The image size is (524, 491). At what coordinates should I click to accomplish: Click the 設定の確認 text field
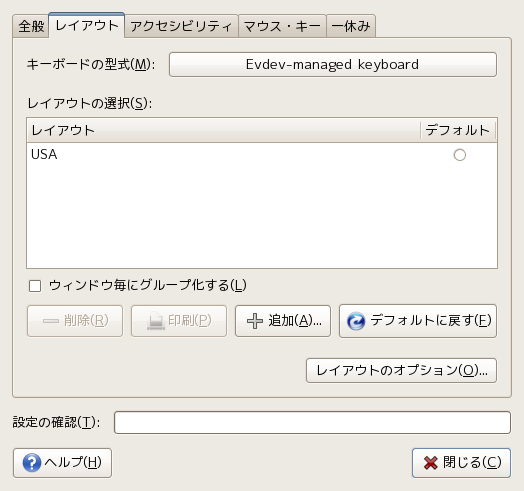(312, 422)
